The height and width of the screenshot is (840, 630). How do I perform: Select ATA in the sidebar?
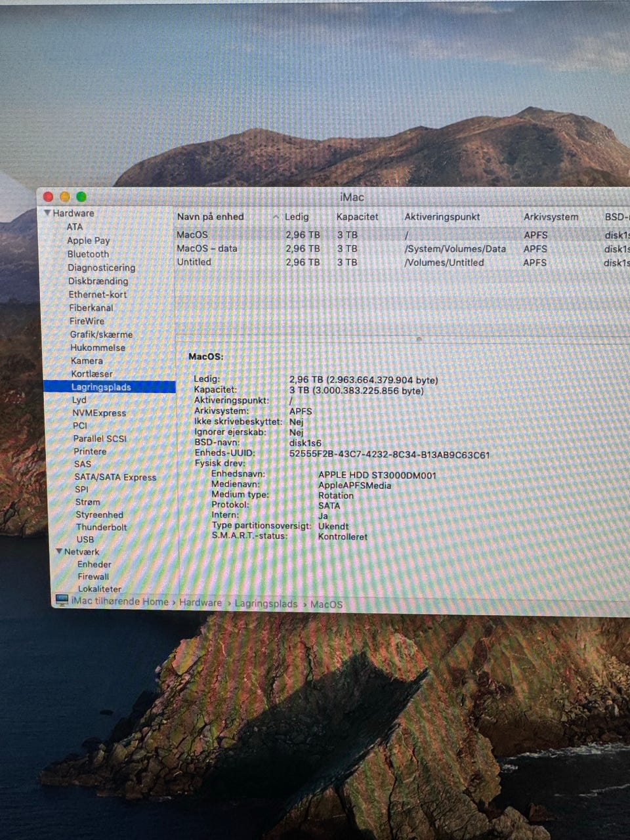point(75,226)
